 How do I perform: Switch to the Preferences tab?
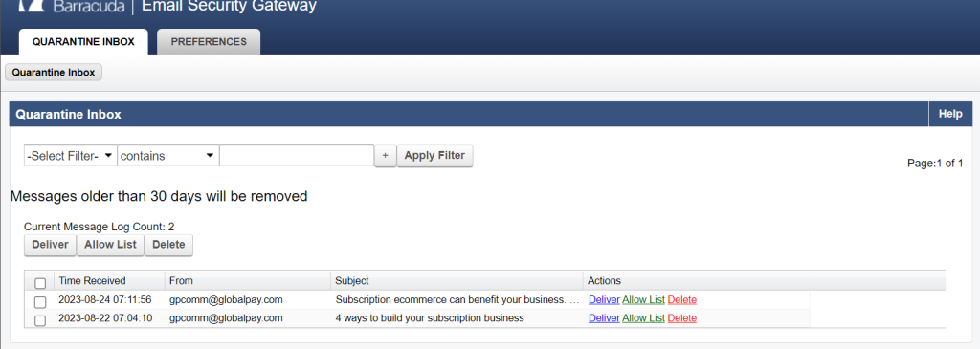pos(209,42)
